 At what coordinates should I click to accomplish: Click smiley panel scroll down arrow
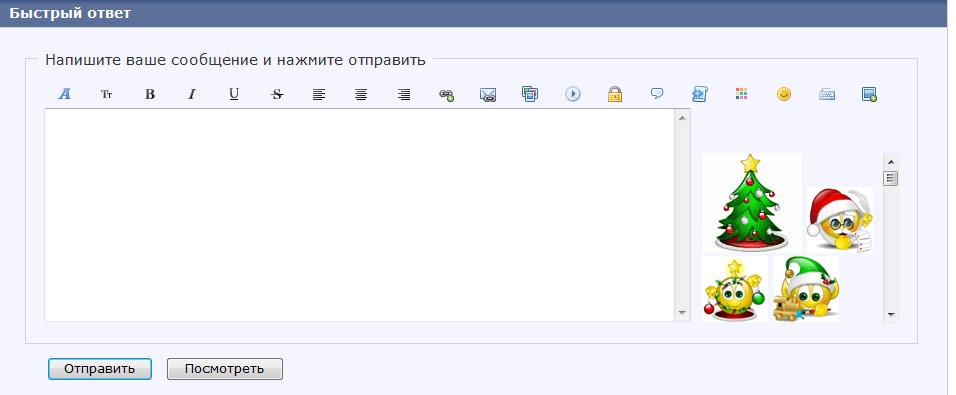point(891,315)
